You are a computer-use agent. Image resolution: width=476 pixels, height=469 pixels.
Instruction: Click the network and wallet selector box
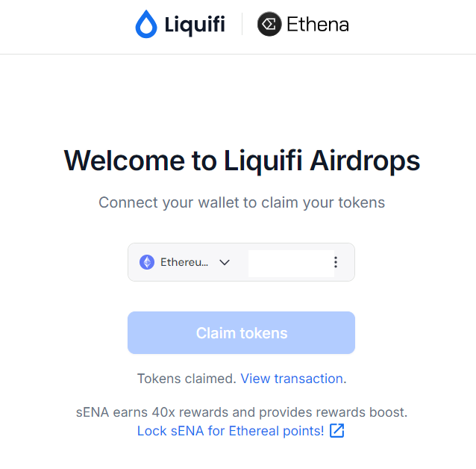click(x=241, y=262)
